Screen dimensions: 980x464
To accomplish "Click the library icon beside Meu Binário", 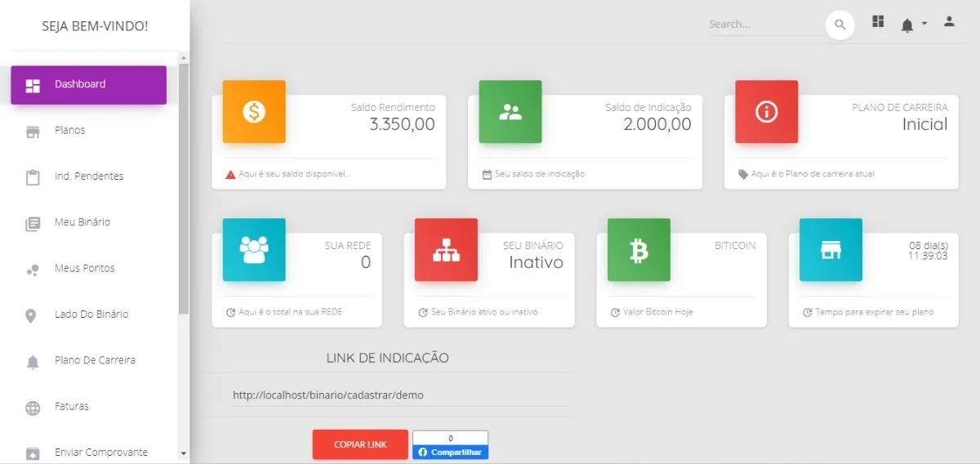I will [33, 224].
